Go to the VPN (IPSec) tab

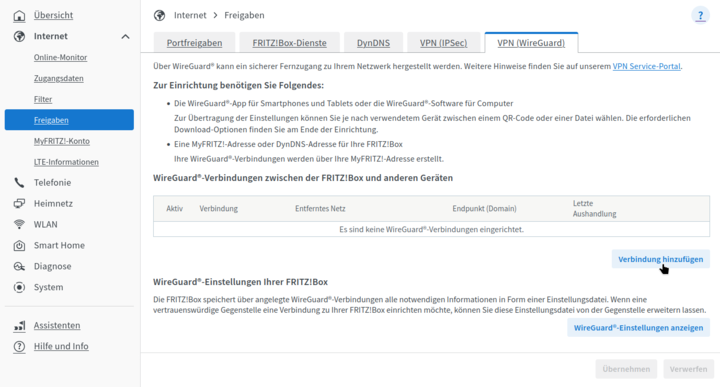tap(443, 43)
